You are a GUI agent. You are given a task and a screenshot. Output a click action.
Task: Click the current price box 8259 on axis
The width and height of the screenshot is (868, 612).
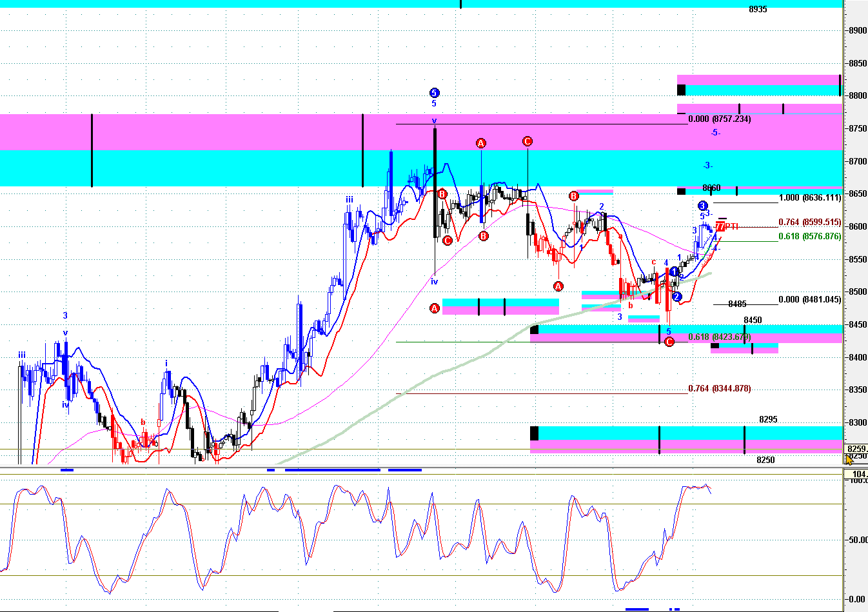[x=857, y=449]
